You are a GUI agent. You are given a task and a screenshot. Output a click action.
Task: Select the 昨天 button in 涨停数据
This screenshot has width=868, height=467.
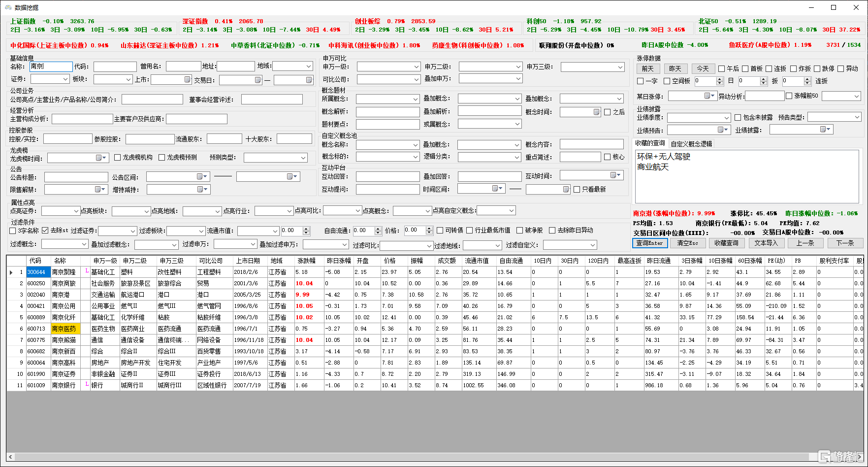[x=675, y=69]
